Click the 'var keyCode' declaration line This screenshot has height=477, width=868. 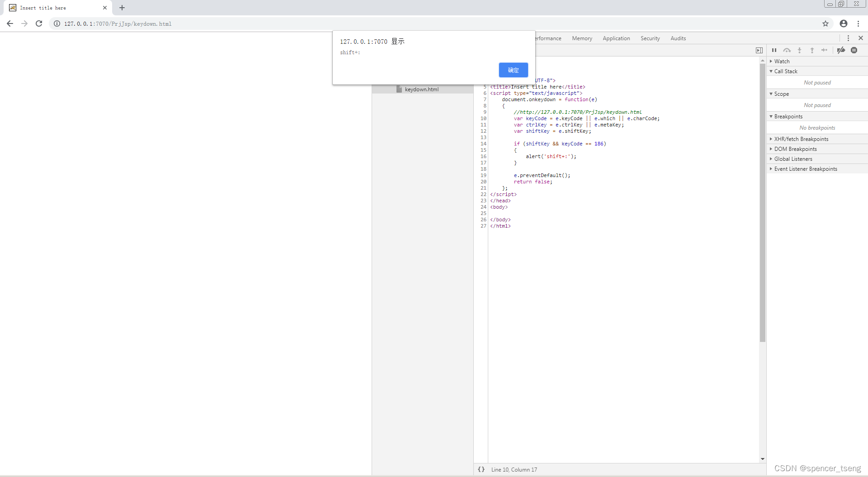click(x=587, y=118)
